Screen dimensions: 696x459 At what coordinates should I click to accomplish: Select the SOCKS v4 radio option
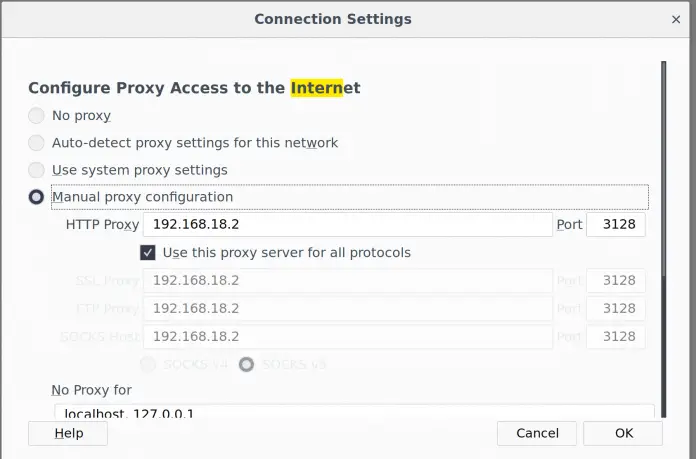click(x=148, y=364)
